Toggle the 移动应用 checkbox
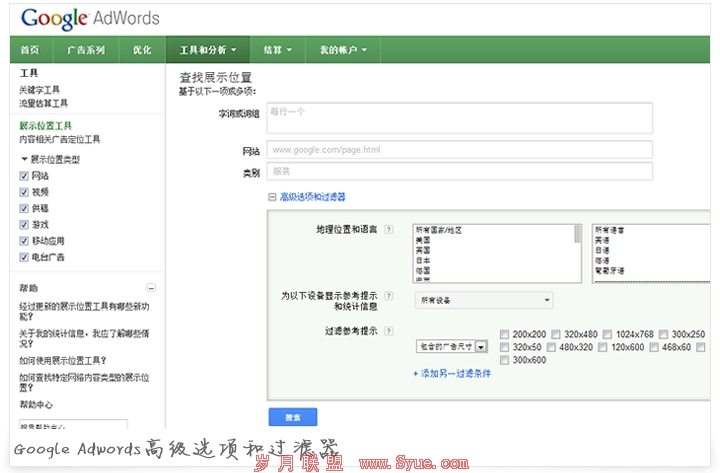Image resolution: width=720 pixels, height=473 pixels. [x=24, y=241]
